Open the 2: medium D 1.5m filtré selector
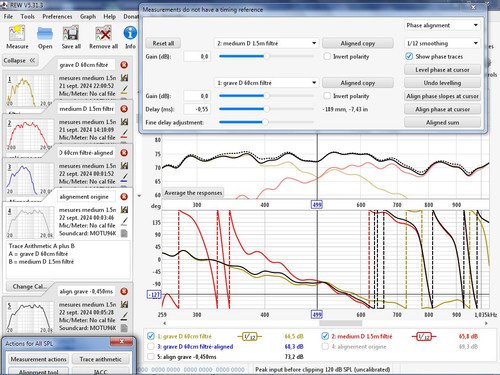This screenshot has height=375, width=500. 266,43
